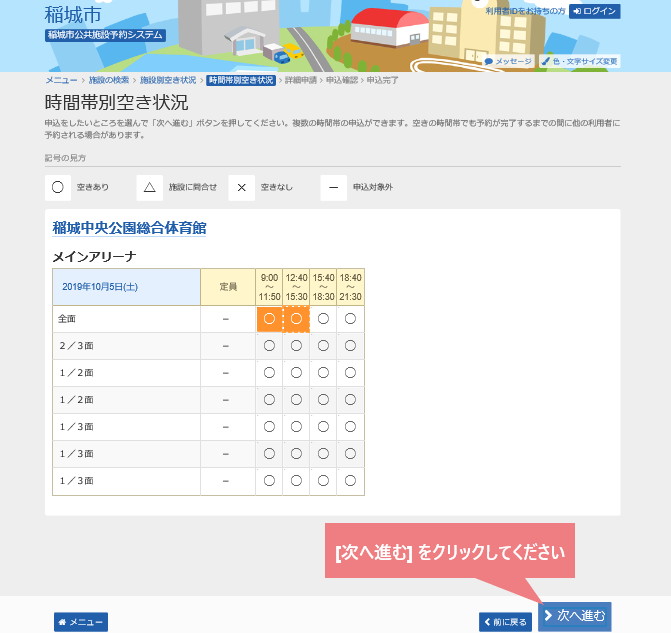This screenshot has width=671, height=633.
Task: Click the 空きなし cross legend icon
Action: coord(241,187)
